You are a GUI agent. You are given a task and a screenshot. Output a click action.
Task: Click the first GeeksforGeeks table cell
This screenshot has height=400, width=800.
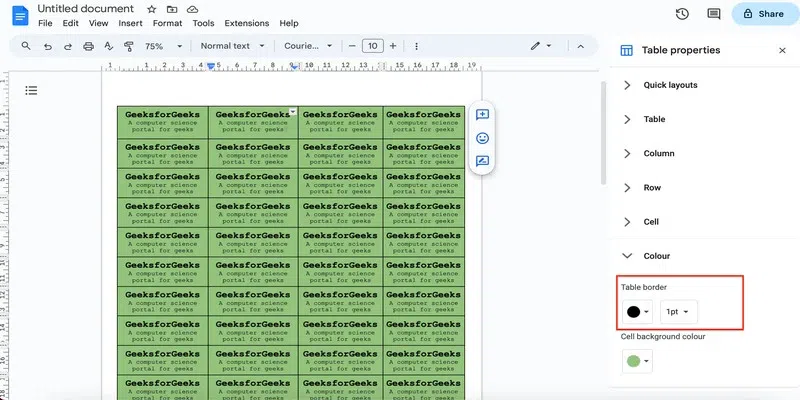tap(162, 122)
